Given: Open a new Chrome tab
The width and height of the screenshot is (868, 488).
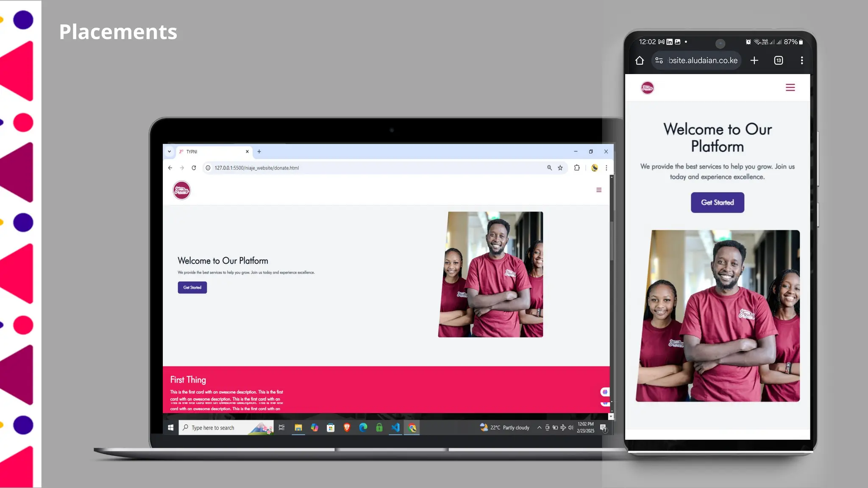Looking at the screenshot, I should pos(259,152).
